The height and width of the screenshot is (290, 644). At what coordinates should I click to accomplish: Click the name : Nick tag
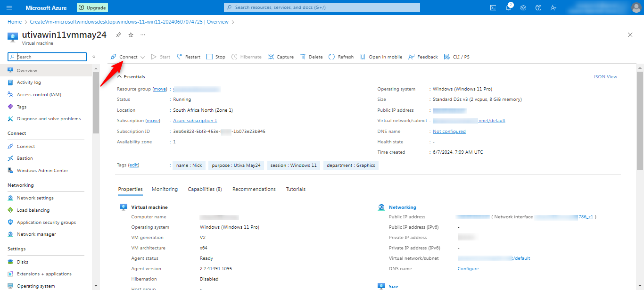click(189, 166)
